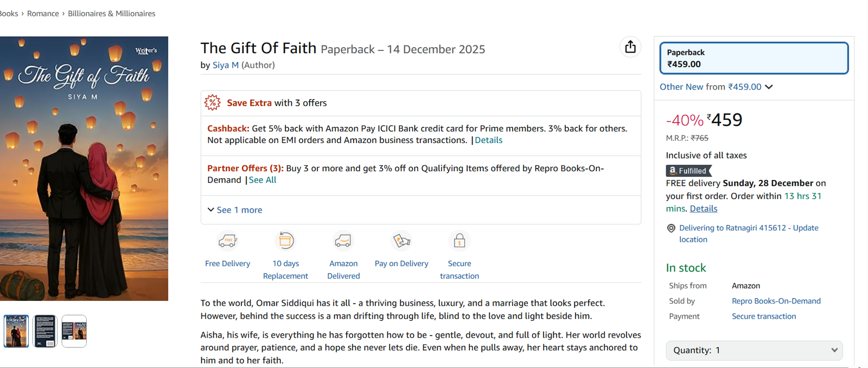Click Details link in Cashback offer
This screenshot has width=868, height=368.
pos(488,140)
